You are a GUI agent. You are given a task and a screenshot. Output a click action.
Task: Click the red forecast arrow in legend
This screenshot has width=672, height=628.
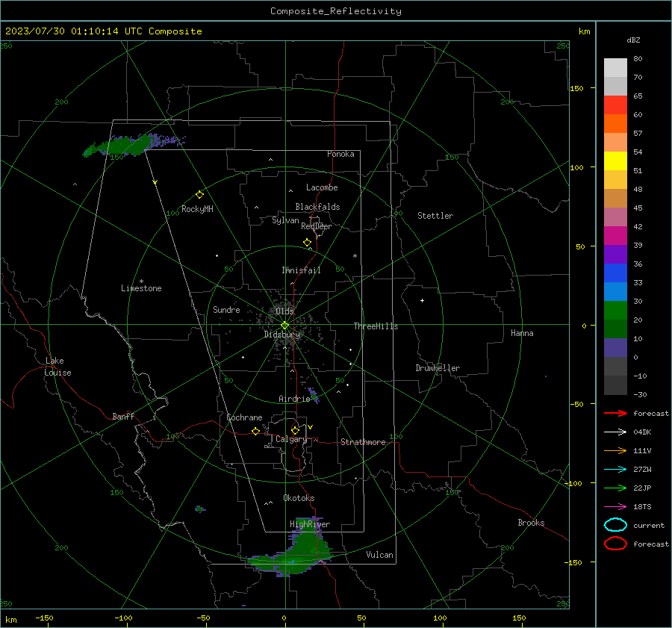(x=615, y=413)
